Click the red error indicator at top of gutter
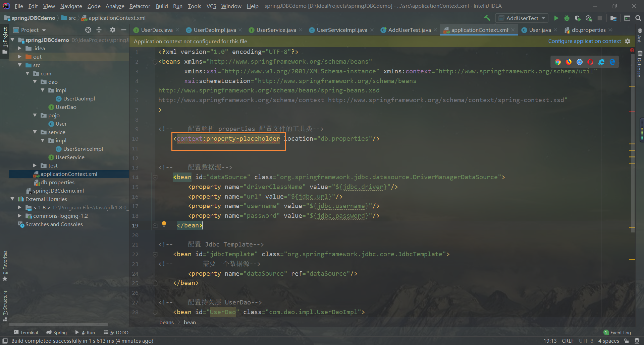 (x=632, y=50)
